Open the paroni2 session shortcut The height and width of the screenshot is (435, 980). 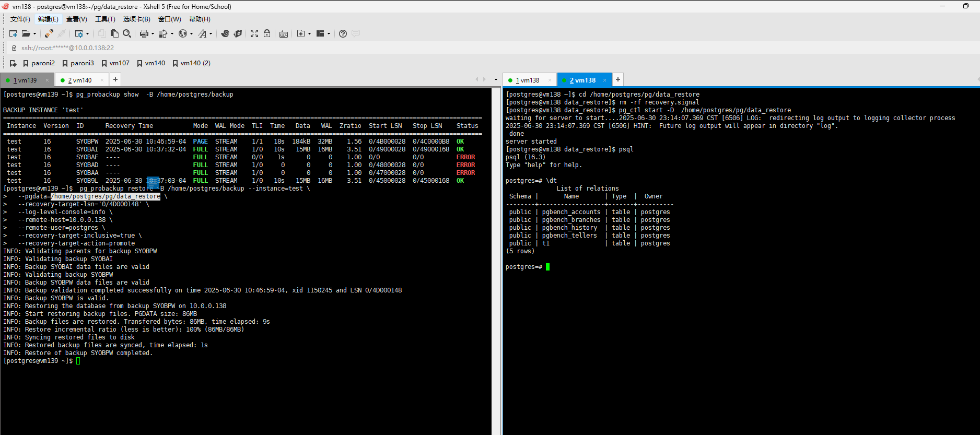(x=39, y=63)
